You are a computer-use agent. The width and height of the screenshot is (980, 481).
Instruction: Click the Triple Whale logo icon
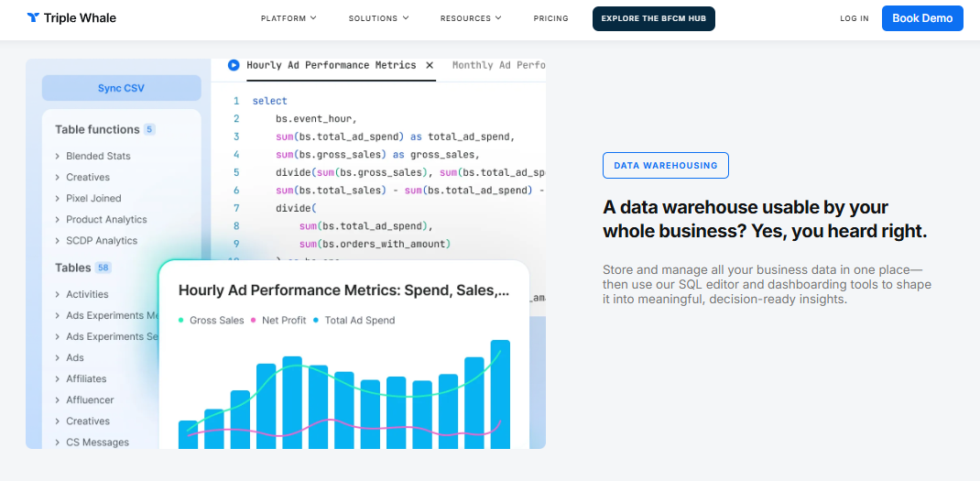point(33,17)
